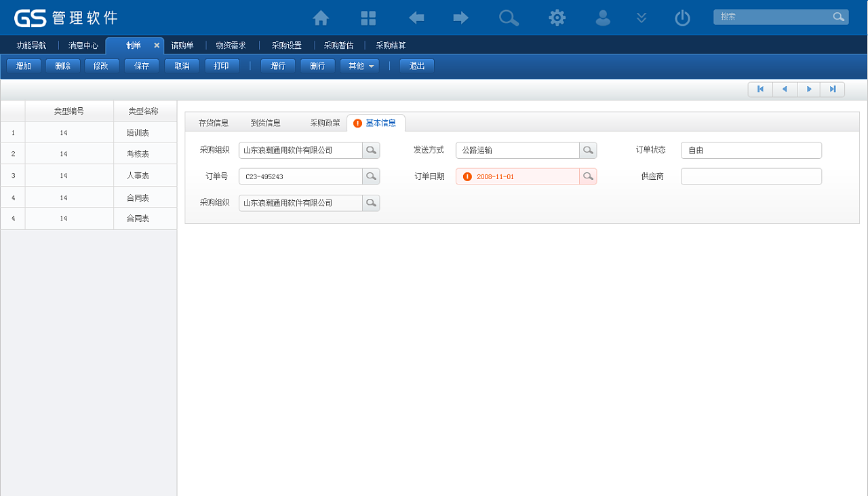The height and width of the screenshot is (496, 868).
Task: Click the power/logout icon
Action: pos(682,18)
